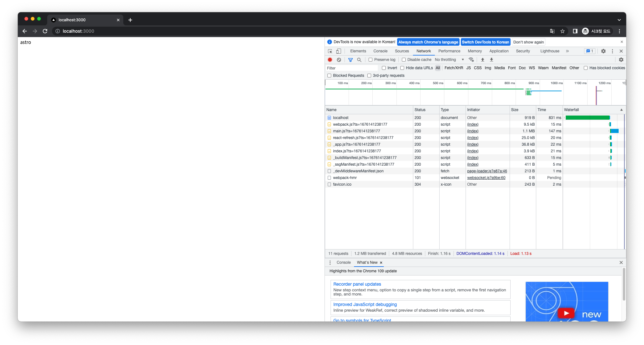The width and height of the screenshot is (644, 345).
Task: Open the No throttling dropdown
Action: (449, 60)
